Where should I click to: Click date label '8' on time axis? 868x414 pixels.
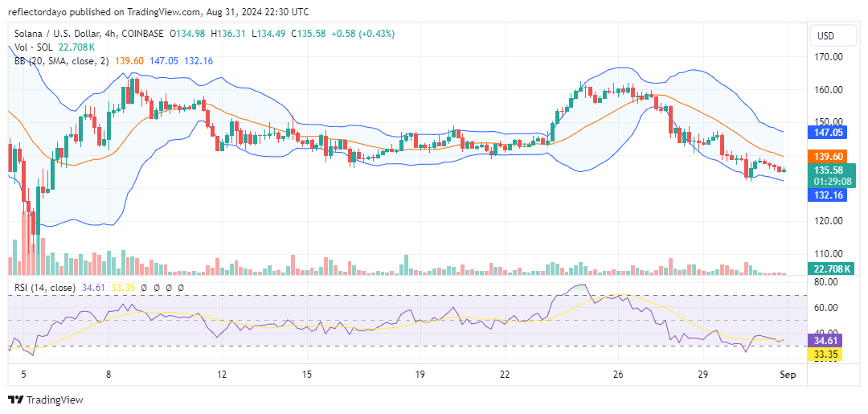tap(108, 375)
